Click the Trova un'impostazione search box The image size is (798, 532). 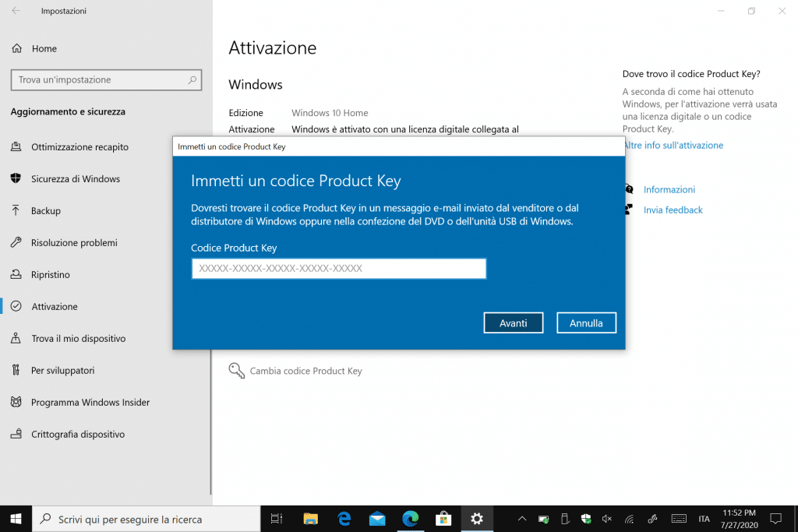[100, 79]
